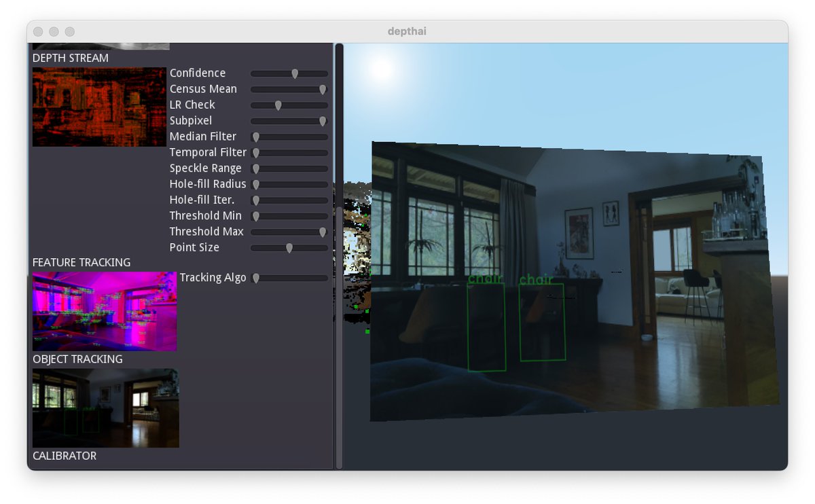This screenshot has height=504, width=815.
Task: Click the CALIBRATOR heading
Action: [65, 456]
